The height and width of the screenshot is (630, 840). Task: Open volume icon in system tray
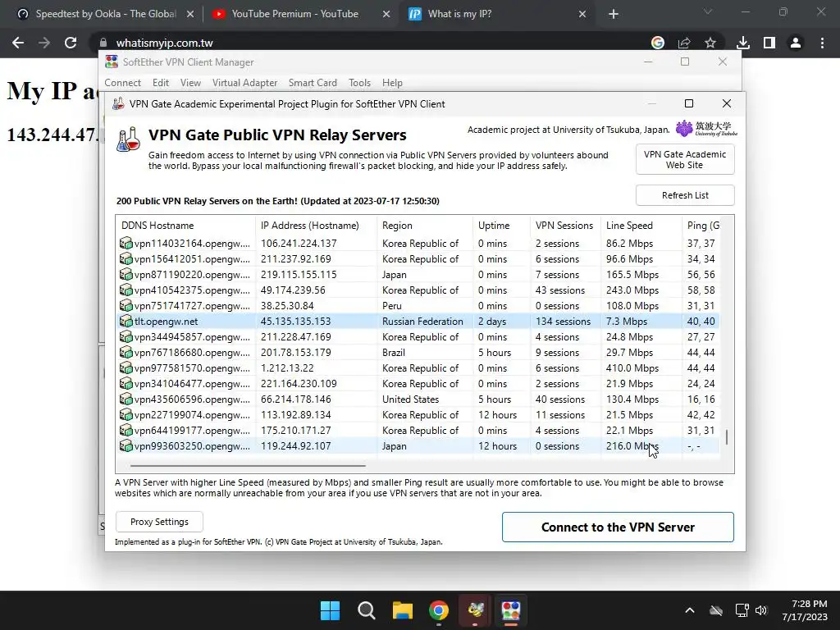click(x=761, y=610)
